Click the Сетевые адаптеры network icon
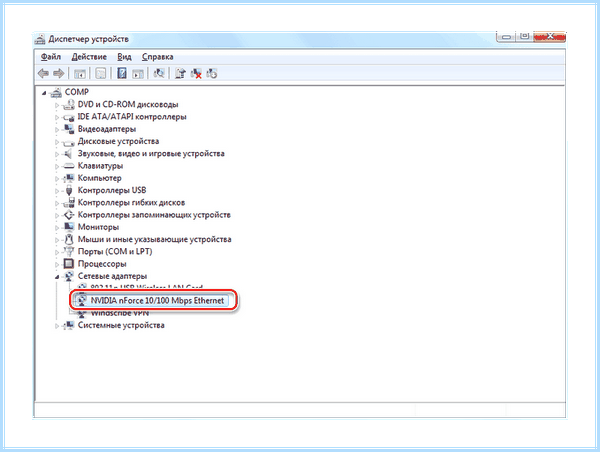The height and width of the screenshot is (452, 600). [69, 276]
